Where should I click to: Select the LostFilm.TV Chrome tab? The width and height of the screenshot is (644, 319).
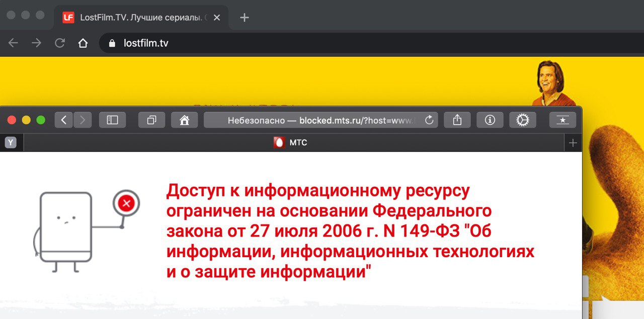(x=141, y=18)
